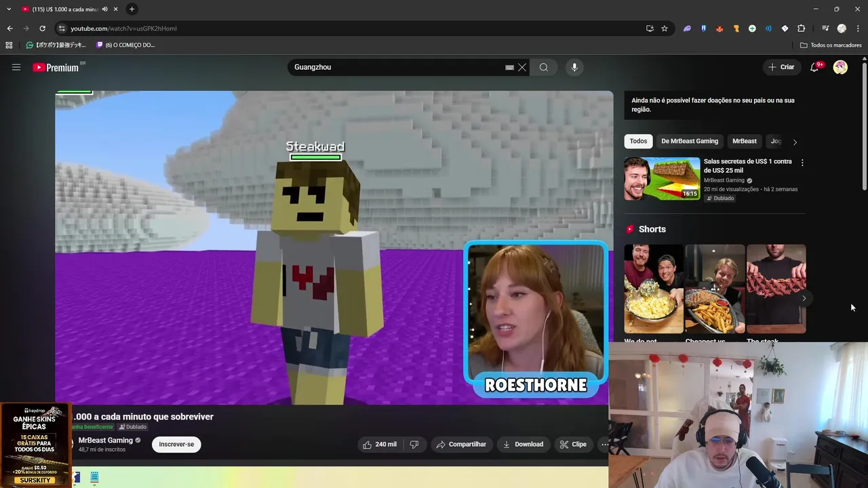
Task: Open Extensions puzzle piece menu
Action: click(x=802, y=28)
